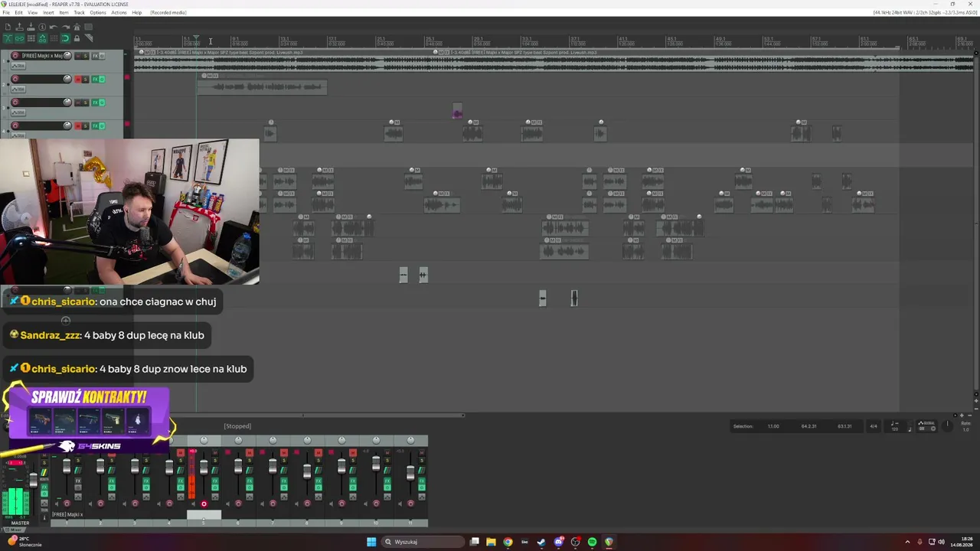The height and width of the screenshot is (551, 980).
Task: Open the trim envelope menu on track 1
Action: point(18,66)
